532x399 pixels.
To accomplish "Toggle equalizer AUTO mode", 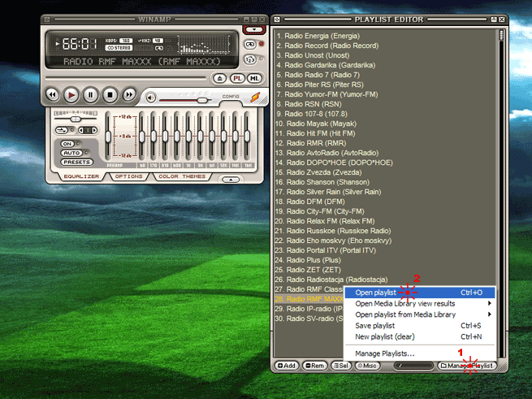I will (x=71, y=153).
